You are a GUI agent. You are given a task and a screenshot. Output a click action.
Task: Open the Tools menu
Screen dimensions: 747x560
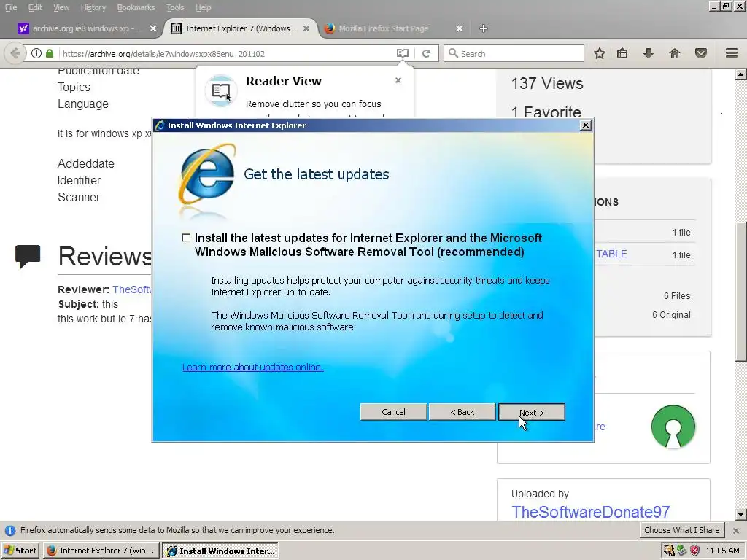tap(175, 7)
